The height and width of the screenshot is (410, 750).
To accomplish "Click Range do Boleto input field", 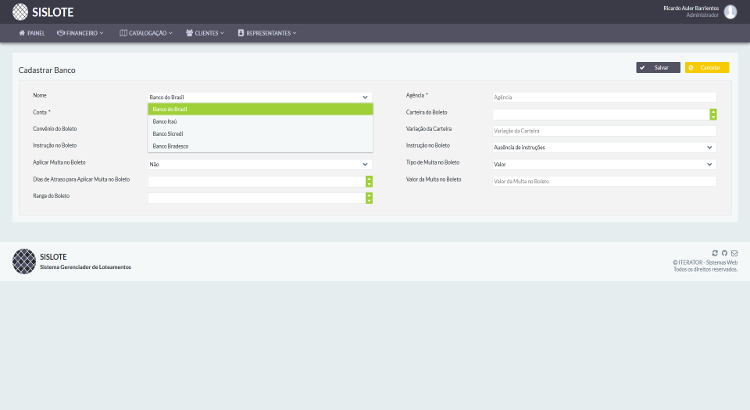I will (256, 198).
